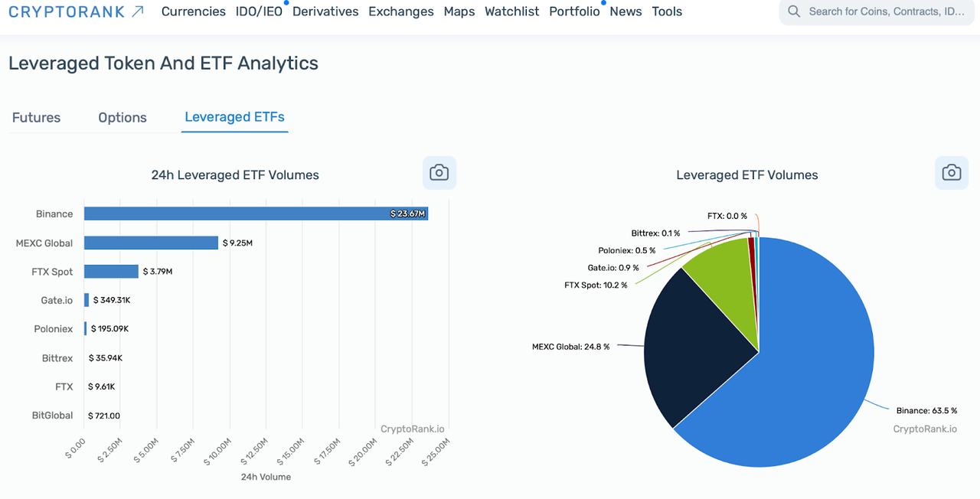Image resolution: width=980 pixels, height=499 pixels.
Task: Open the Options tab
Action: (122, 117)
